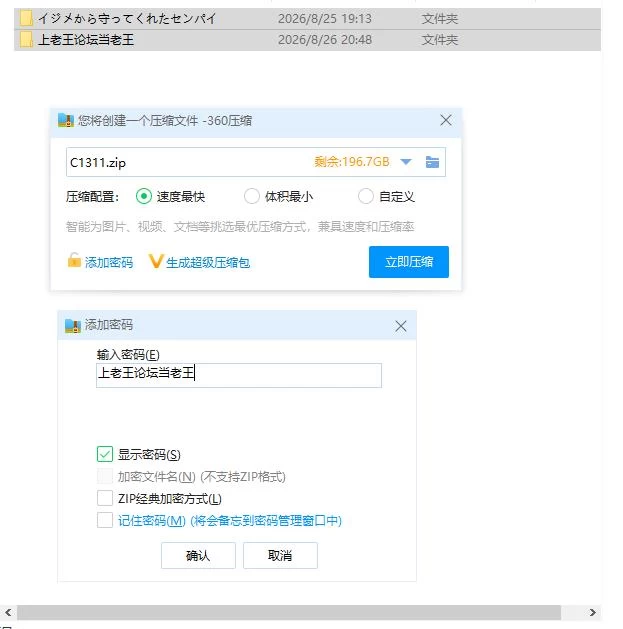
Task: Click the horizontal scrollbar left arrow
Action: [8, 613]
